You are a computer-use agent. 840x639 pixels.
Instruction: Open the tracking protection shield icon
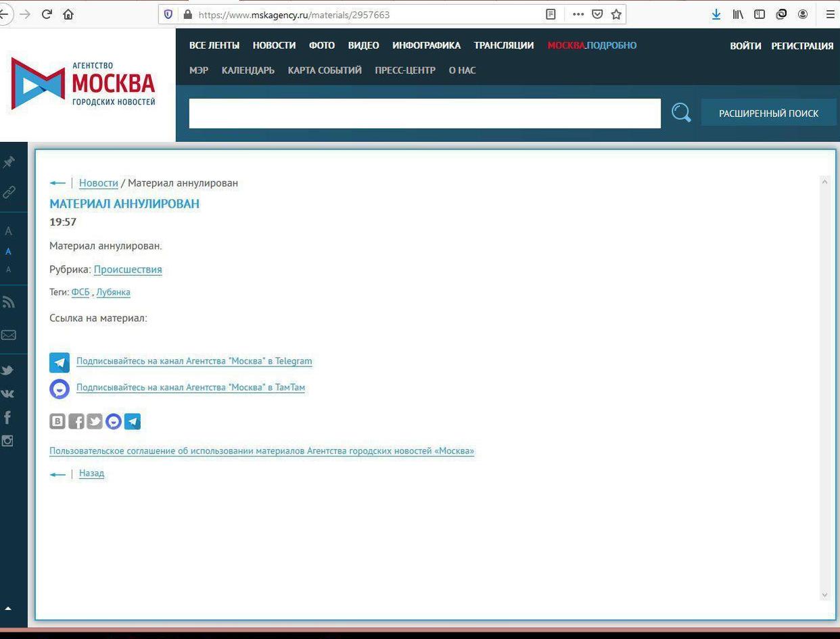click(x=168, y=14)
